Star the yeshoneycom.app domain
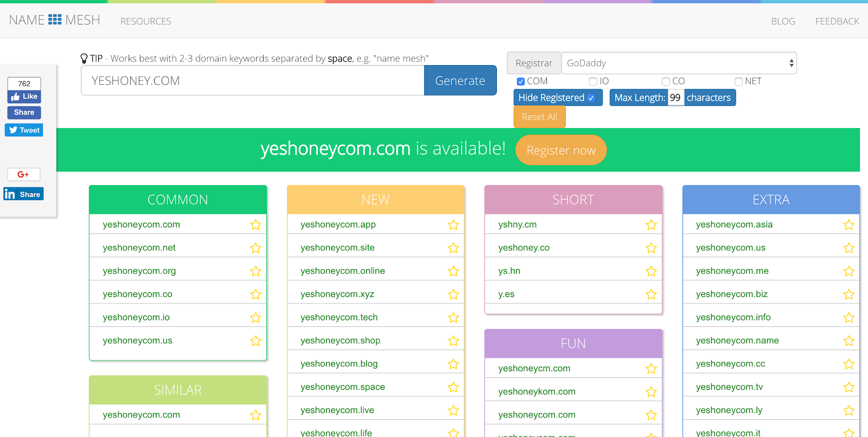 (x=454, y=225)
